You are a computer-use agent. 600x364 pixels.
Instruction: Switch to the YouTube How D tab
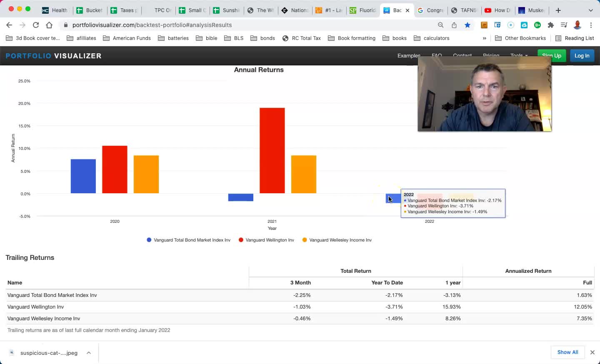pyautogui.click(x=499, y=10)
